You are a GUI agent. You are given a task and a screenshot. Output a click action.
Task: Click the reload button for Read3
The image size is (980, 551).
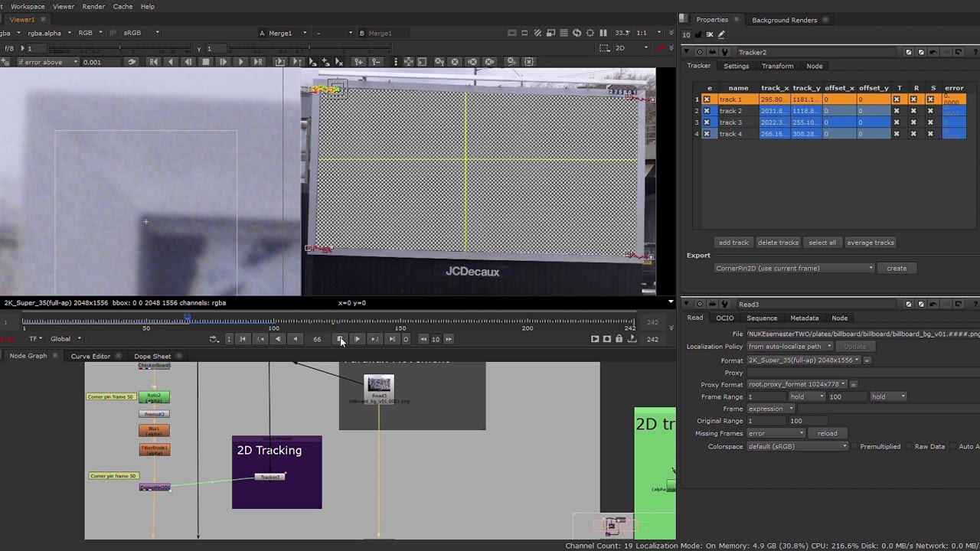click(x=827, y=433)
